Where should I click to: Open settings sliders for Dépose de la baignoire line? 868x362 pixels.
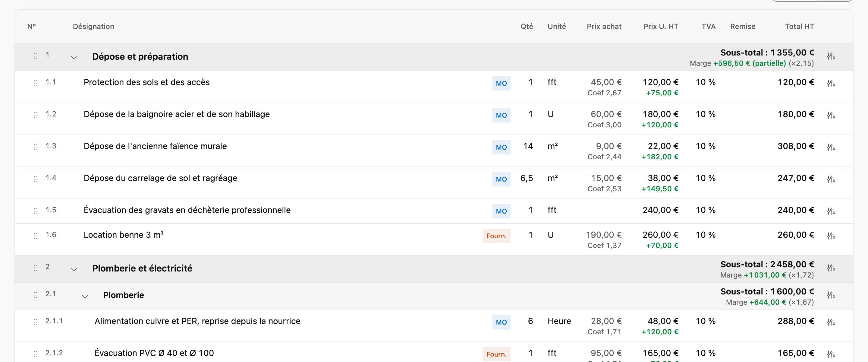831,115
